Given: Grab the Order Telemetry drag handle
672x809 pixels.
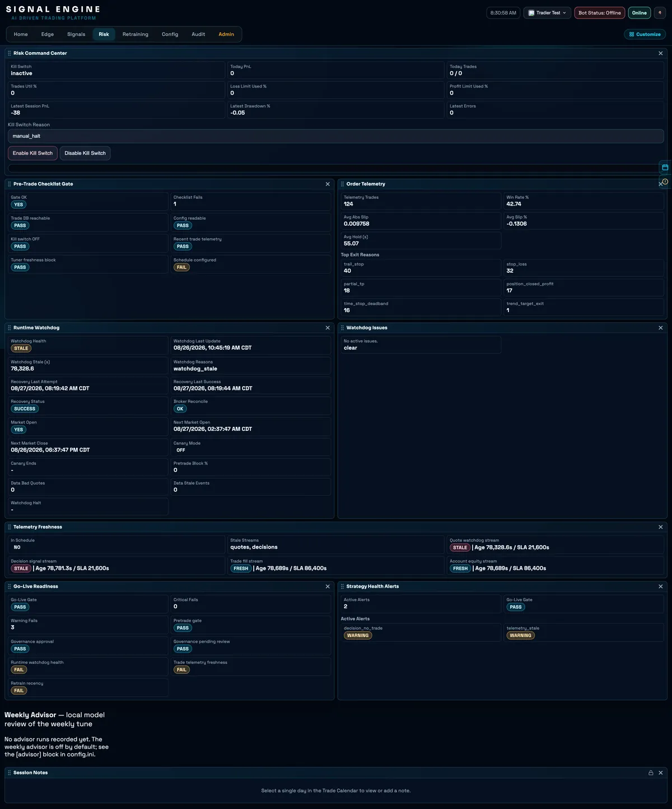Looking at the screenshot, I should tap(342, 184).
